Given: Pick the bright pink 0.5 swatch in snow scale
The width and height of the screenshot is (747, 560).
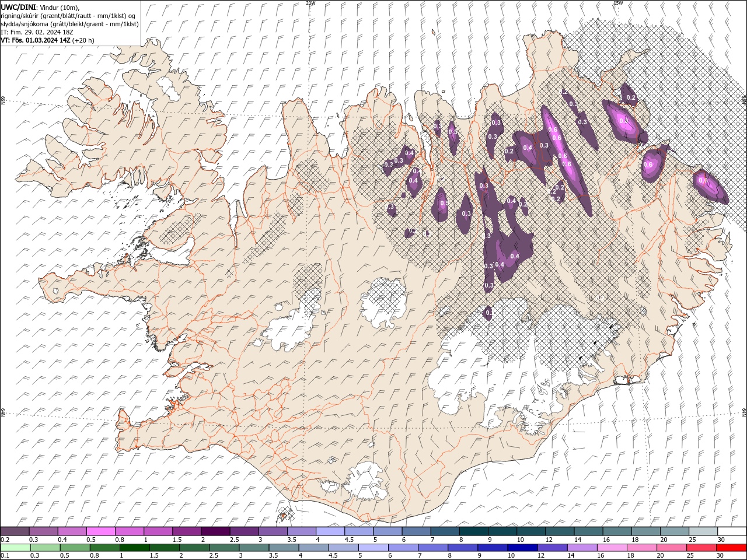Looking at the screenshot, I should pos(100,531).
